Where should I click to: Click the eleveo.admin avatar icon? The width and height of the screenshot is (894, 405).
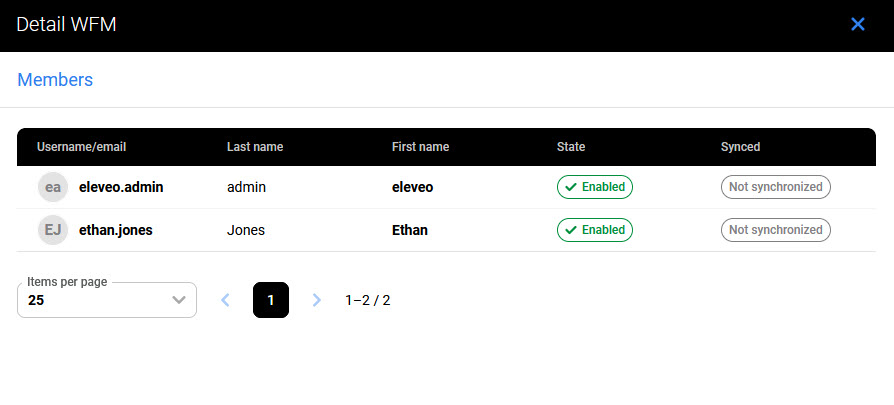[53, 187]
